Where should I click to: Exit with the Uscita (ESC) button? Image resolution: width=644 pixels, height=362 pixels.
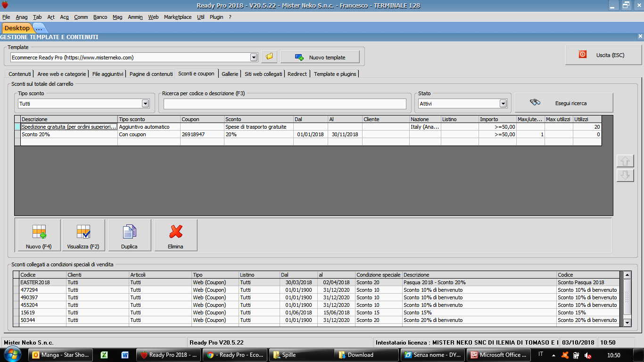coord(603,55)
